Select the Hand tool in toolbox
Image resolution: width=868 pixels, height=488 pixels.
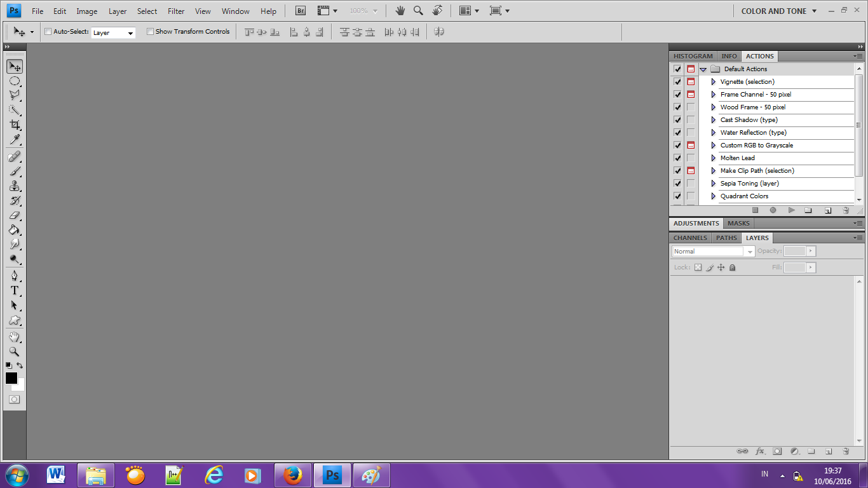point(15,337)
